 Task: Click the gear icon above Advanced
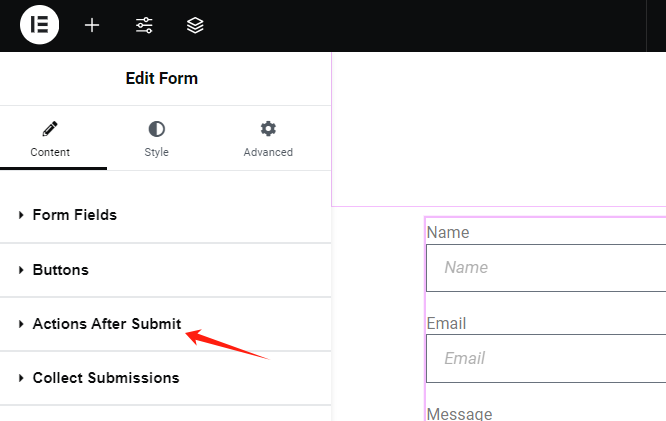268,129
